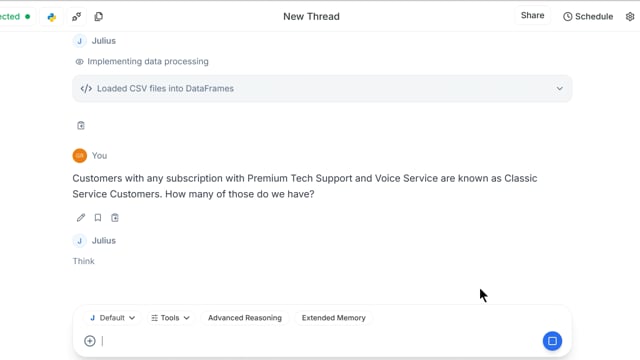Open the Schedule option
The height and width of the screenshot is (360, 640).
[588, 17]
